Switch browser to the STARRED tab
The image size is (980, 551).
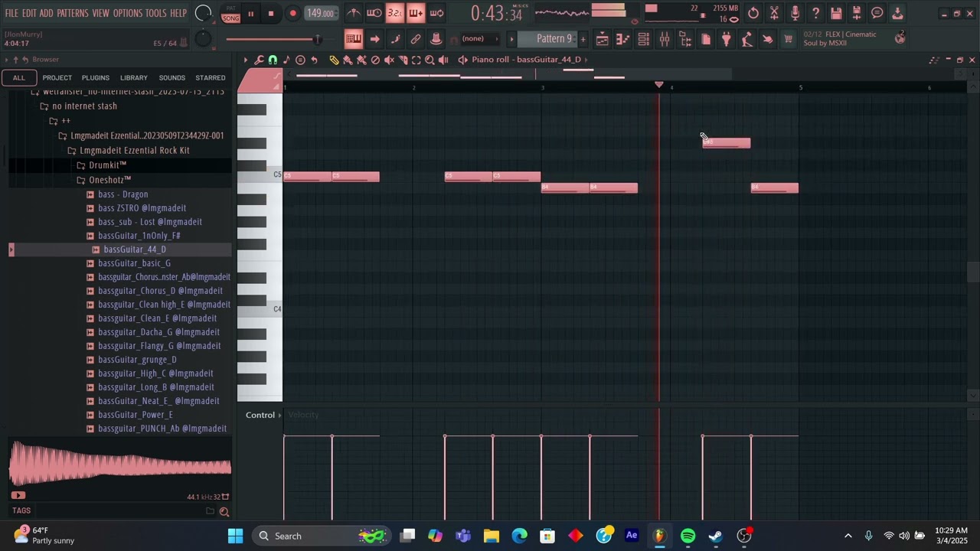point(211,78)
